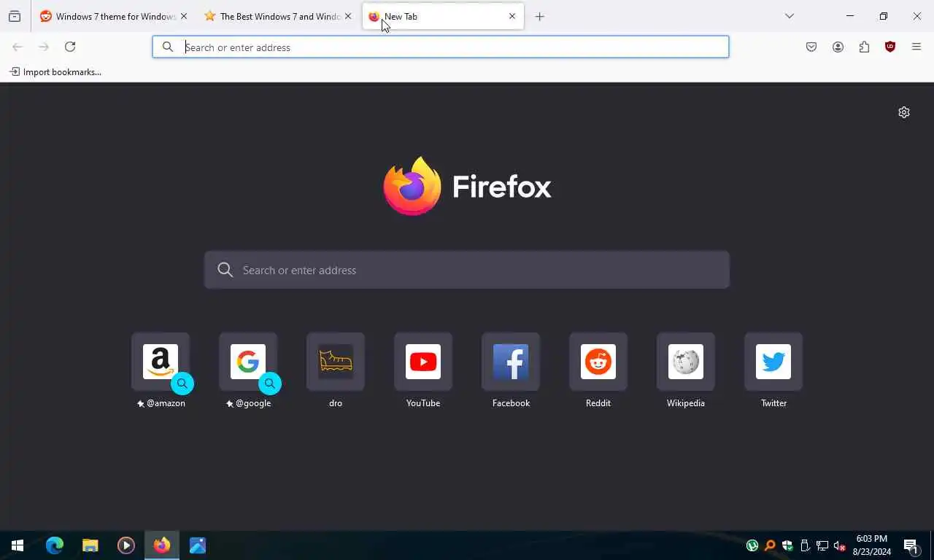Focus the center page search box
Viewport: 934px width, 560px height.
point(467,270)
